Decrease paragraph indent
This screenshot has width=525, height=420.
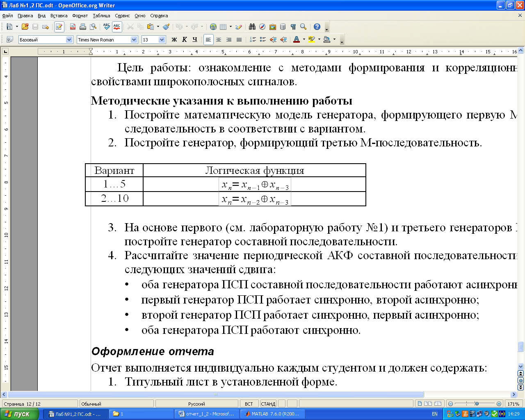[x=273, y=39]
